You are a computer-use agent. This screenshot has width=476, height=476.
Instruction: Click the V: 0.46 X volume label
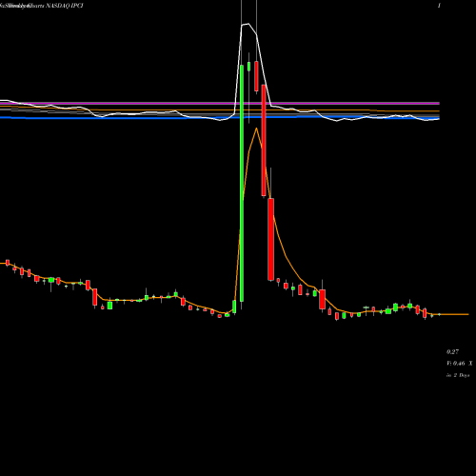click(x=459, y=364)
